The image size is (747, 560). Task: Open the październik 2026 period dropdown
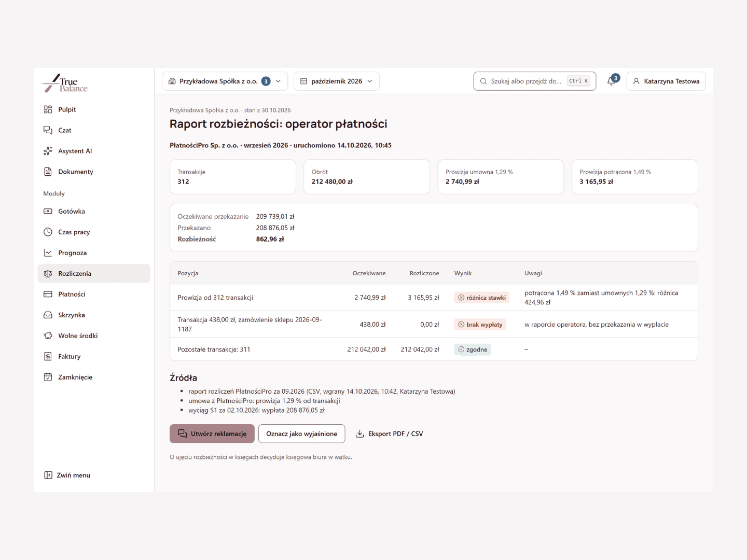(x=337, y=81)
